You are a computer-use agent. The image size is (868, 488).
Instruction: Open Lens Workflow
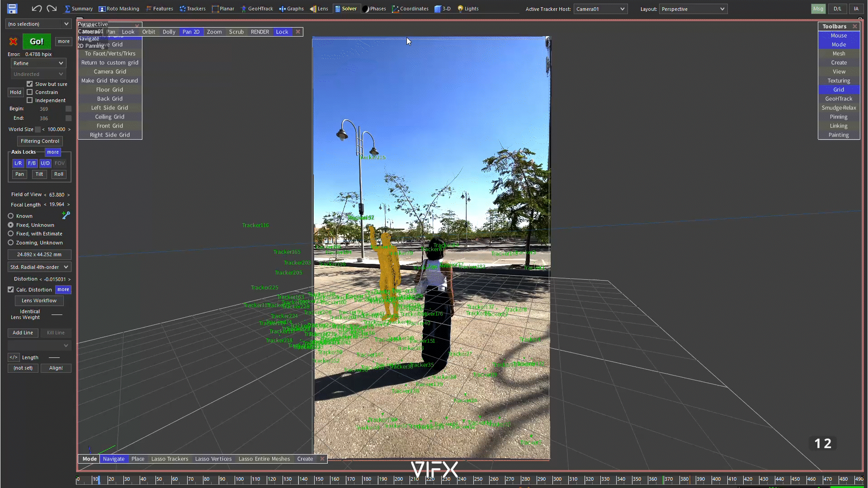(39, 300)
